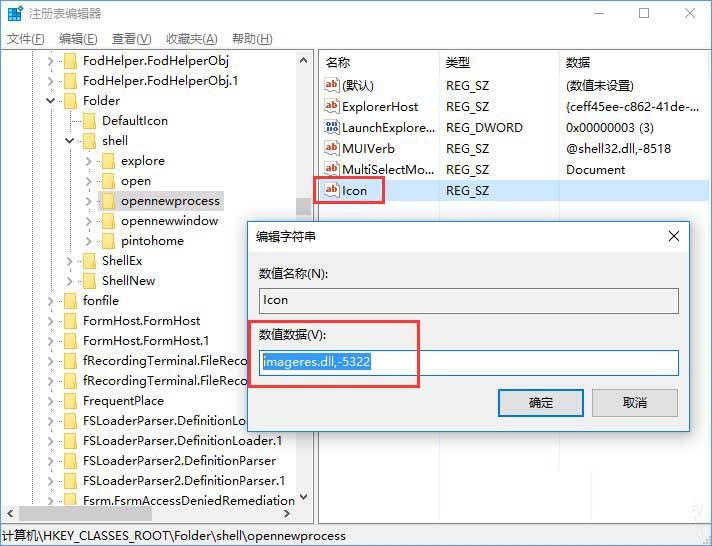
Task: Click the LaunchExplorer DWORD value icon
Action: coord(332,128)
